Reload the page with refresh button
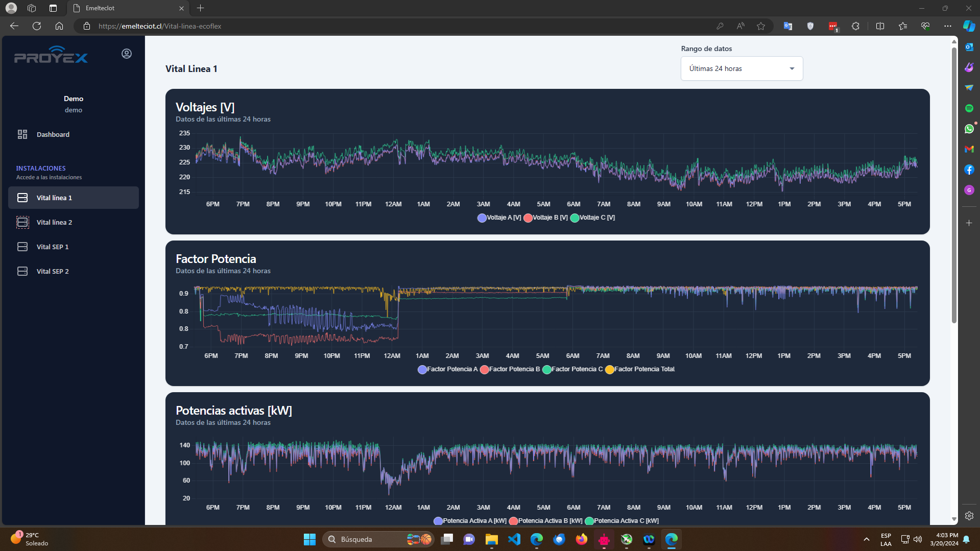Viewport: 980px width, 551px height. [37, 26]
